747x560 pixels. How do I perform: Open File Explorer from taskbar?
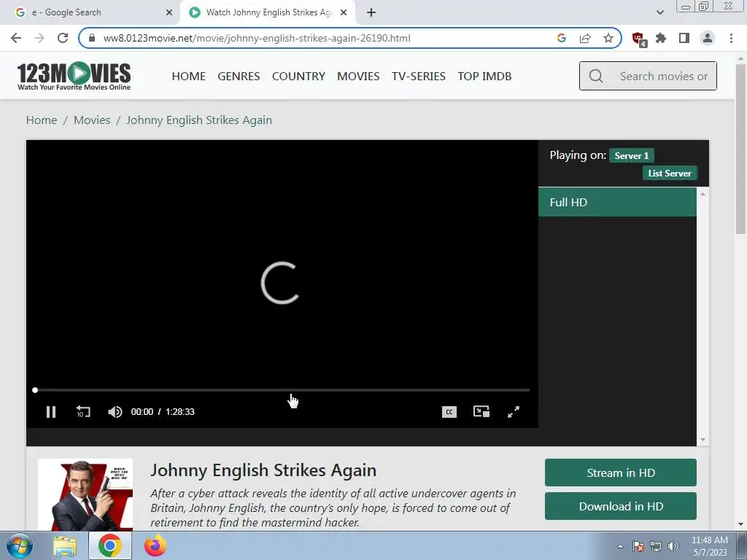point(65,545)
